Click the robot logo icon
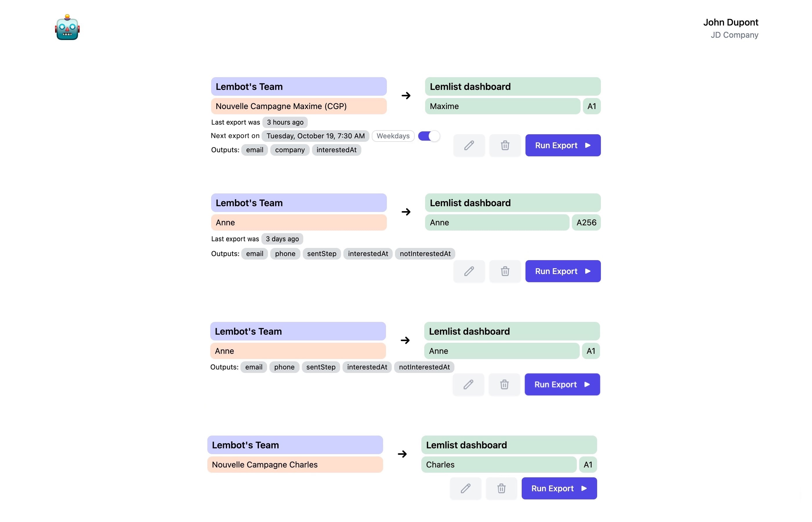The image size is (812, 522). 67,28
